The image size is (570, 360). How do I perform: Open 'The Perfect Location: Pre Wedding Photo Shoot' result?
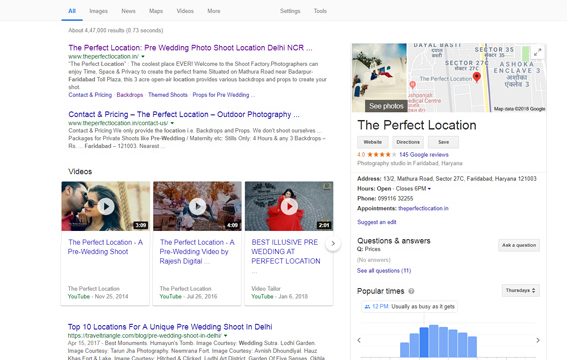(190, 48)
